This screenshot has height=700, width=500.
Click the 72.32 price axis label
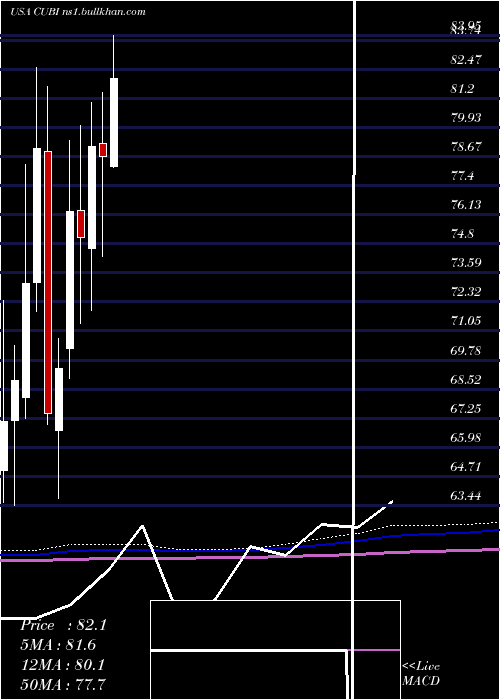point(466,292)
